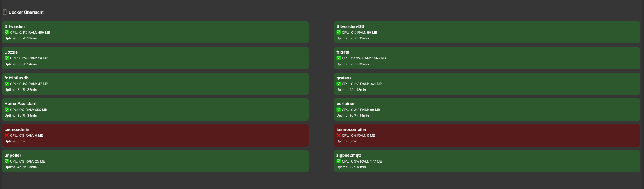The height and width of the screenshot is (189, 644).
Task: Click the frigate uptime text
Action: [352, 64]
